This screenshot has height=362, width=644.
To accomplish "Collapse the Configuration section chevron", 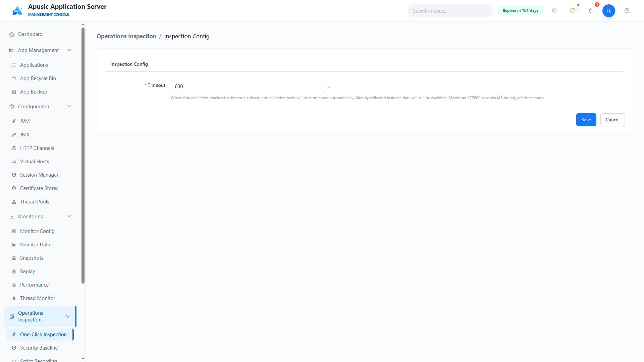I will pos(69,107).
